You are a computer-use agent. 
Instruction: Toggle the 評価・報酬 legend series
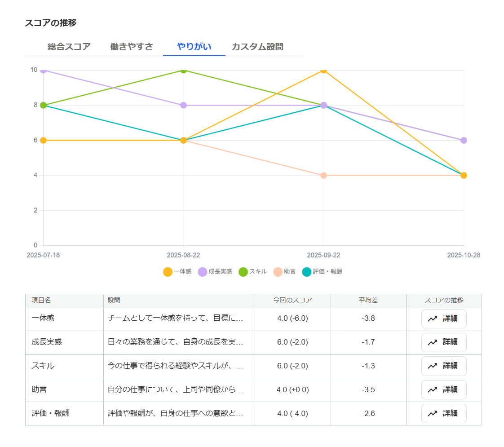322,271
